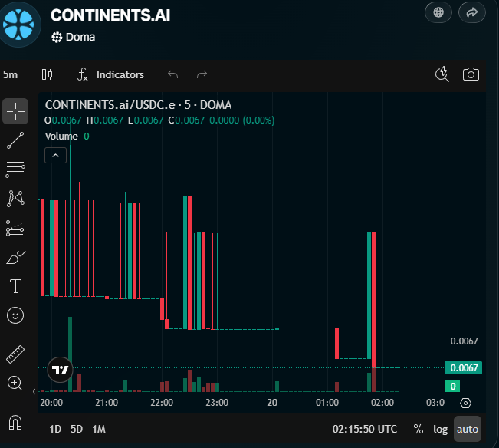
Task: Open the candlestick chart style menu
Action: [x=47, y=74]
